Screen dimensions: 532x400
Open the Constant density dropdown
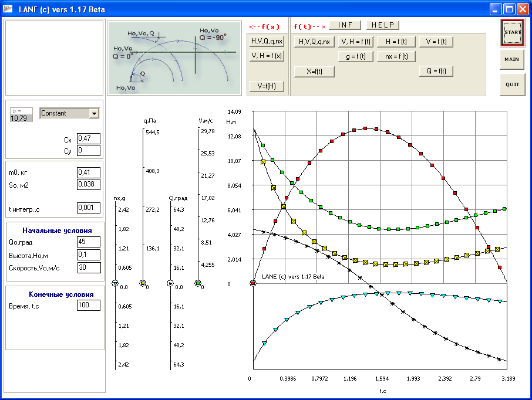point(93,113)
